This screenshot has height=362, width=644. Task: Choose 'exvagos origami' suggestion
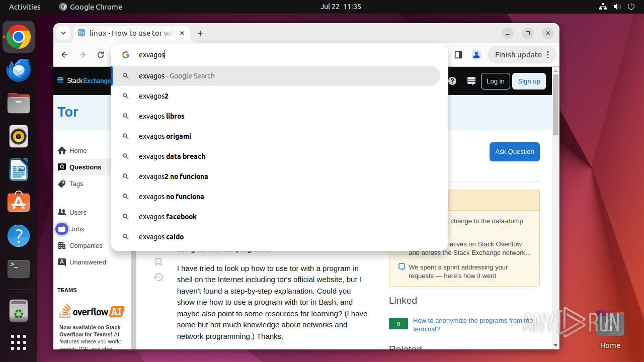(276, 136)
